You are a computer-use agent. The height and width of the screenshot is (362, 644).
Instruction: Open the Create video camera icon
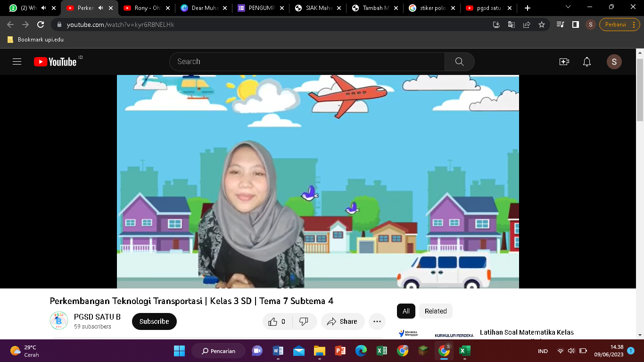coord(564,62)
